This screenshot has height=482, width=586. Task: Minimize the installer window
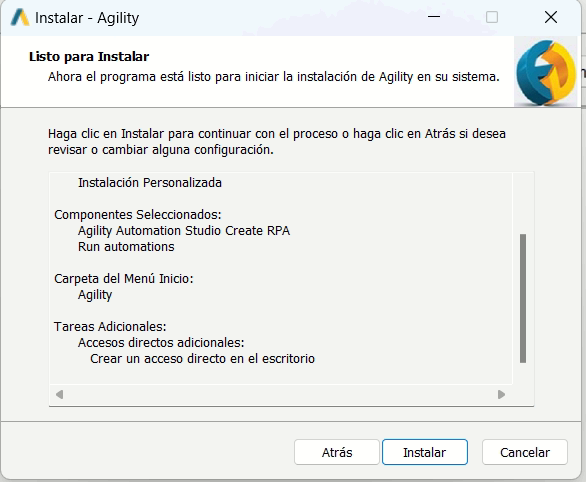[434, 17]
